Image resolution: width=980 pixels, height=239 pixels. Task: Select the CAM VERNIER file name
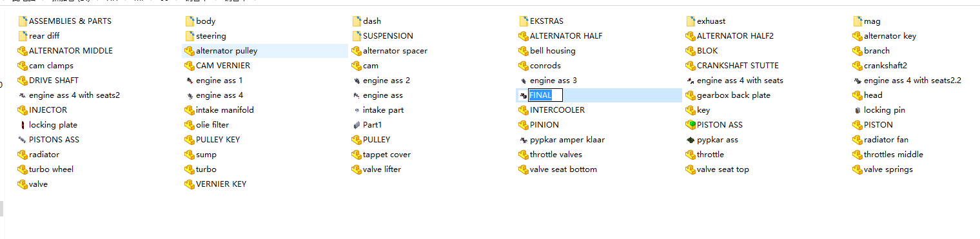point(223,66)
